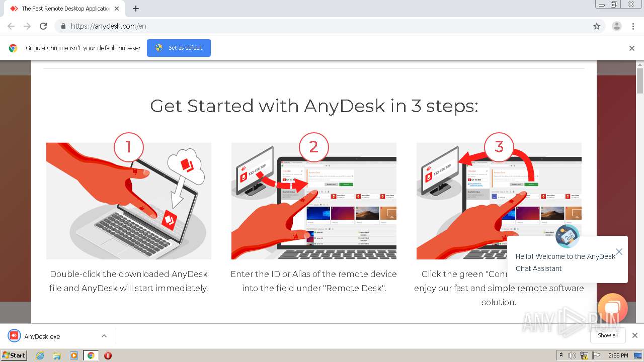Dismiss the default browser notification bar
Viewport: 644px width, 362px height.
(x=632, y=48)
